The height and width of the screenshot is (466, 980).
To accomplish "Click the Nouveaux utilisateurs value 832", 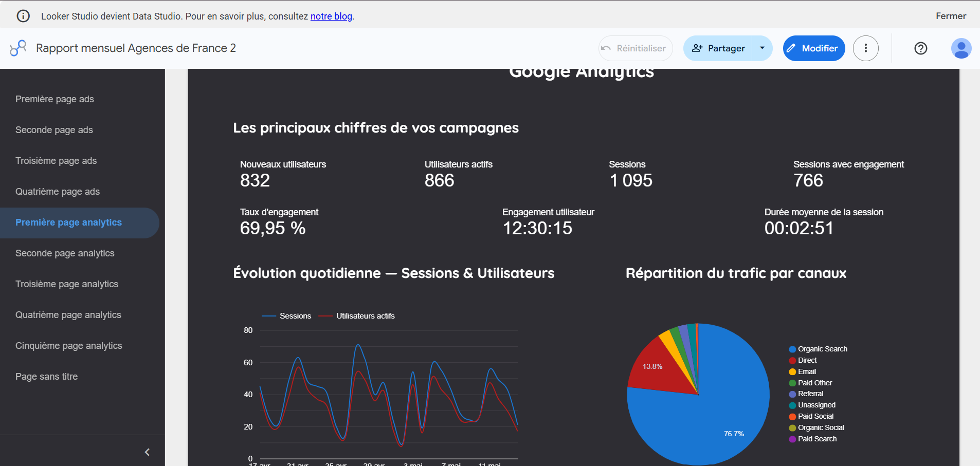I will (x=255, y=180).
